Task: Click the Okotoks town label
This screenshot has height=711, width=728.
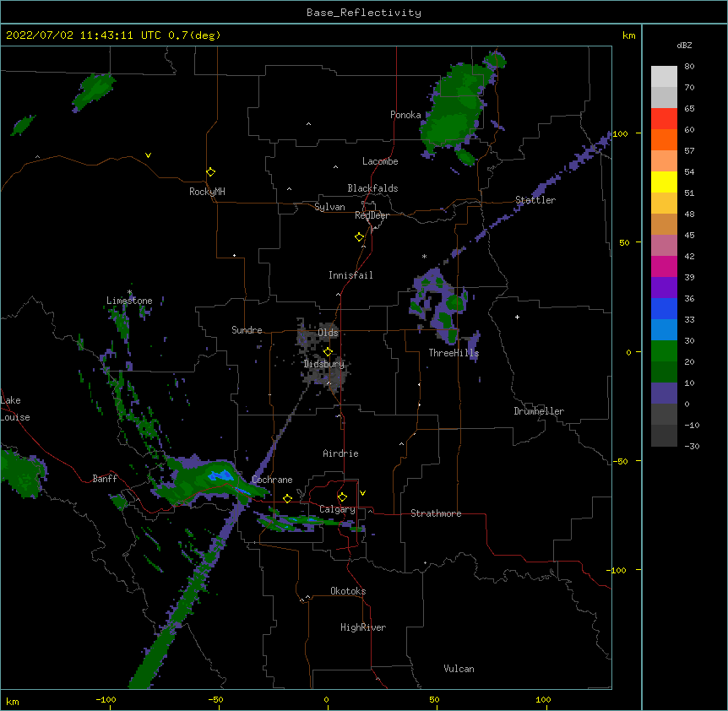Action: [x=348, y=591]
